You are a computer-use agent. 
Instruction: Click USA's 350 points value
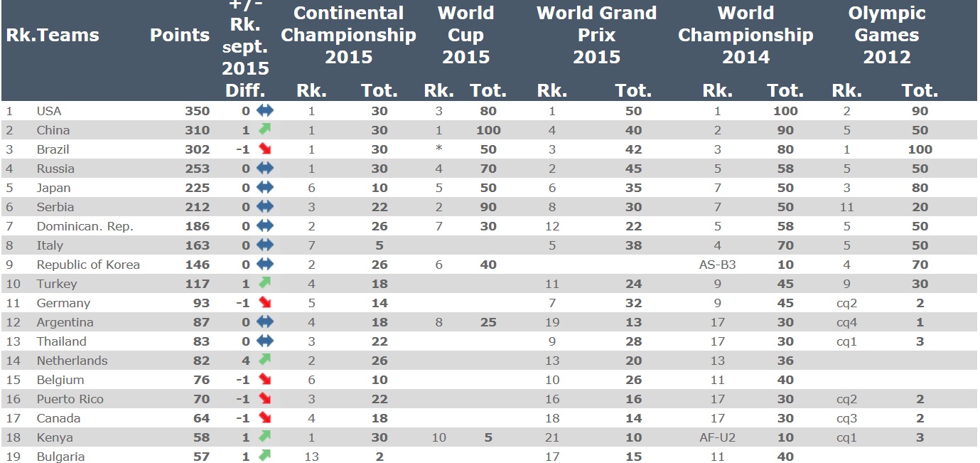198,111
